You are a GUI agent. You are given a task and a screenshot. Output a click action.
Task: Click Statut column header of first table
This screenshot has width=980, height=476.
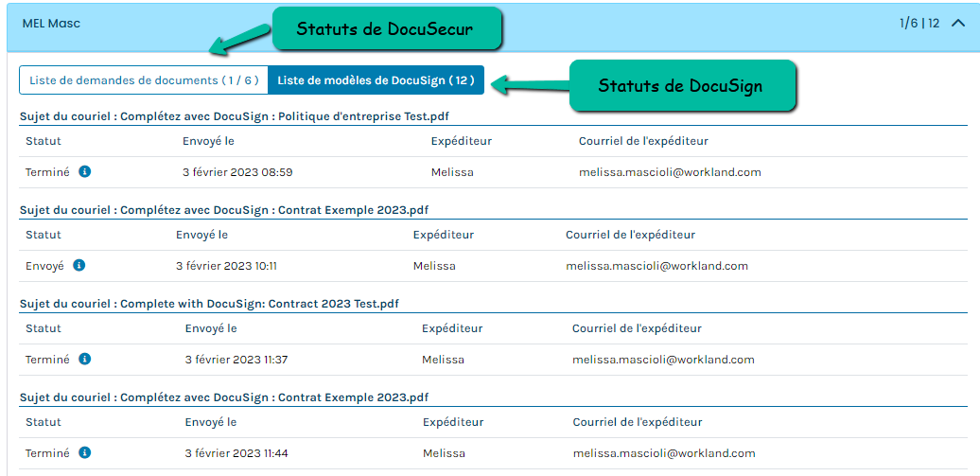tap(44, 141)
